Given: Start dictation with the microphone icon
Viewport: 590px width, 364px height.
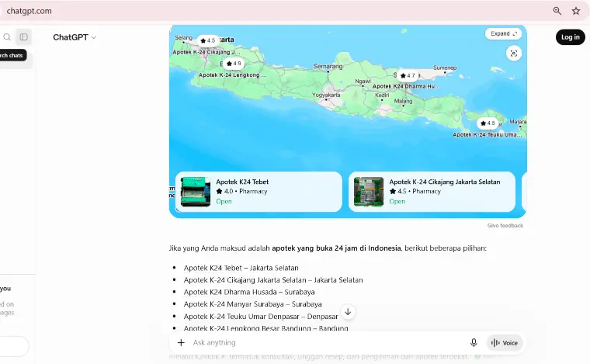Looking at the screenshot, I should pyautogui.click(x=474, y=342).
